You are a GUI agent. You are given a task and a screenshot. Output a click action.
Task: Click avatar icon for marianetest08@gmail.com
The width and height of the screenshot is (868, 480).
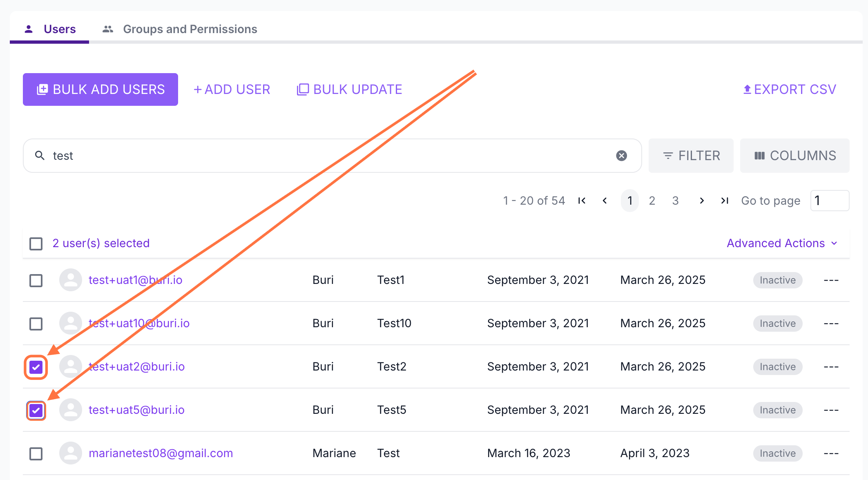click(x=71, y=453)
